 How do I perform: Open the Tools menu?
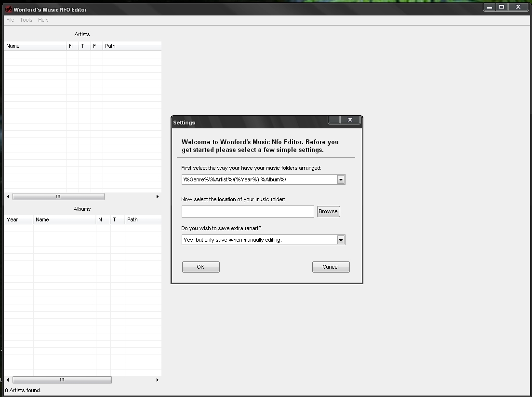point(26,20)
